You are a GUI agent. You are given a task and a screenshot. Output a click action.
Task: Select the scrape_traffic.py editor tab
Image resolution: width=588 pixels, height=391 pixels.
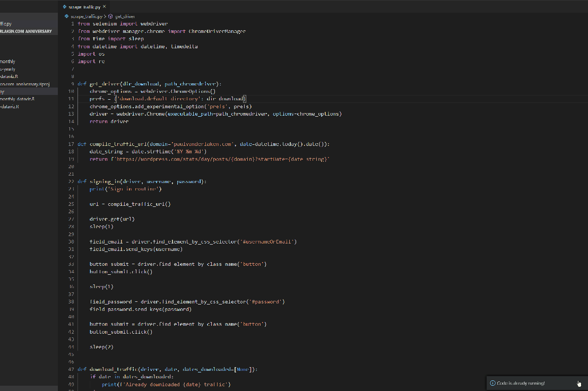click(84, 7)
